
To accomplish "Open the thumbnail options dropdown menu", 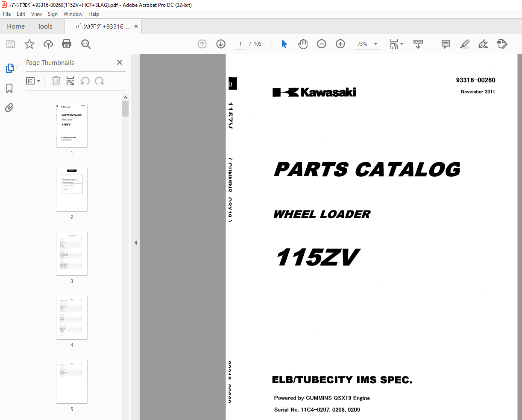I will click(x=33, y=81).
